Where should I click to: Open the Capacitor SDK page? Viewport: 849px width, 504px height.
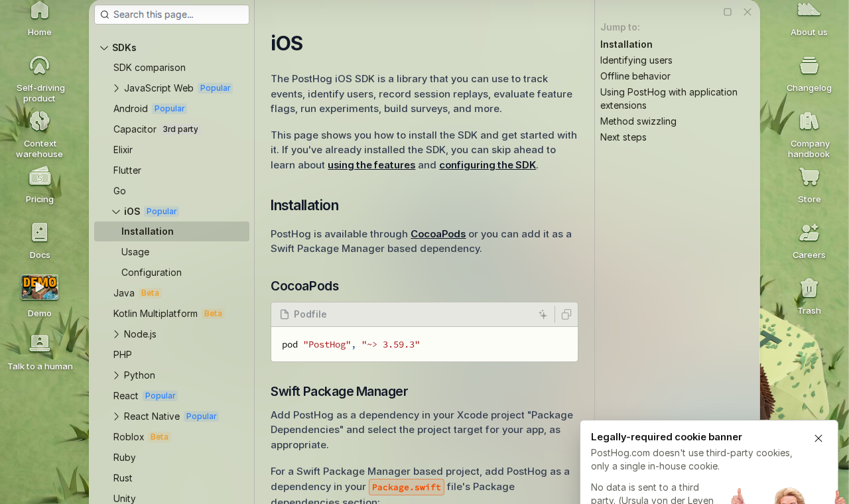point(135,129)
